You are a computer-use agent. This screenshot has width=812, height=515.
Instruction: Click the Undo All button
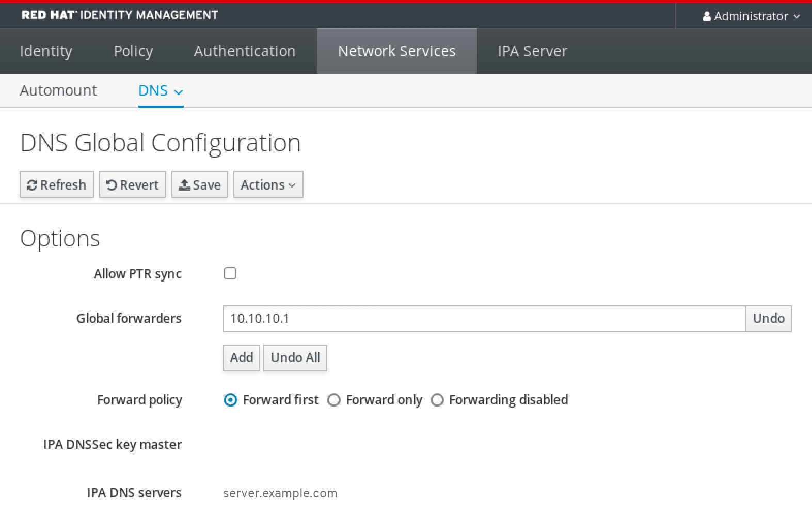(295, 357)
